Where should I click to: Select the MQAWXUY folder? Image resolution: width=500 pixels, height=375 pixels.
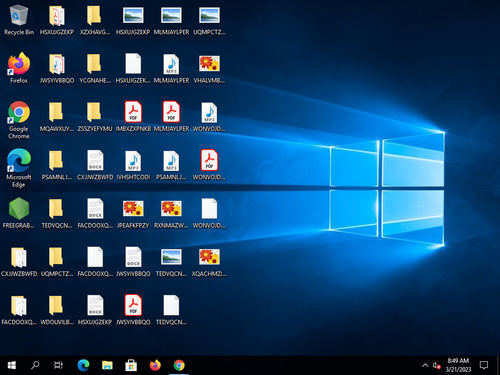[57, 117]
